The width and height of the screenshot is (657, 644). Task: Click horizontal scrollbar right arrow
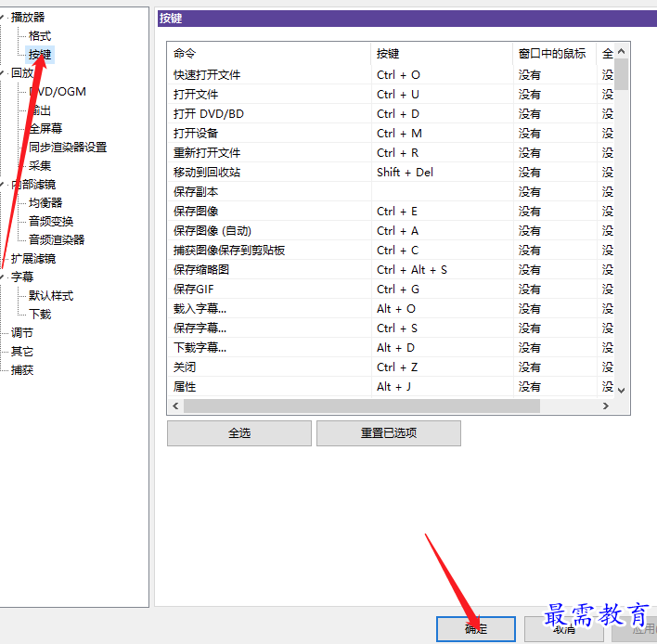(605, 406)
